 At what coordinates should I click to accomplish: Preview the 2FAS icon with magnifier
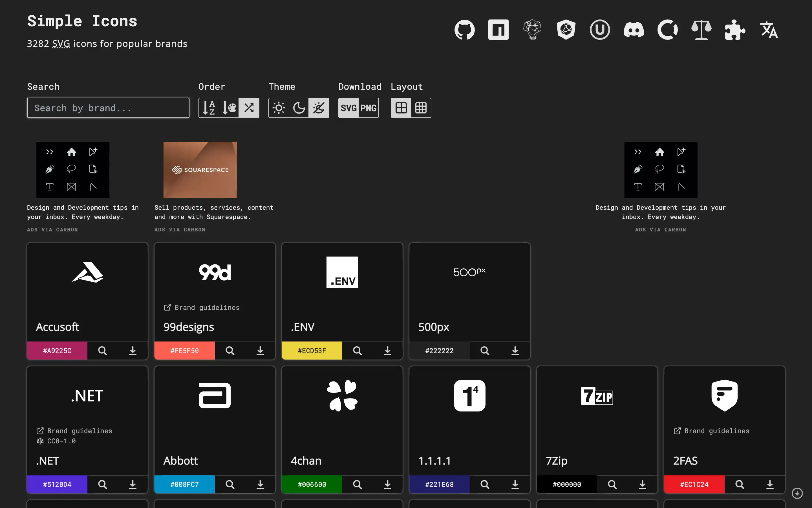pyautogui.click(x=740, y=485)
